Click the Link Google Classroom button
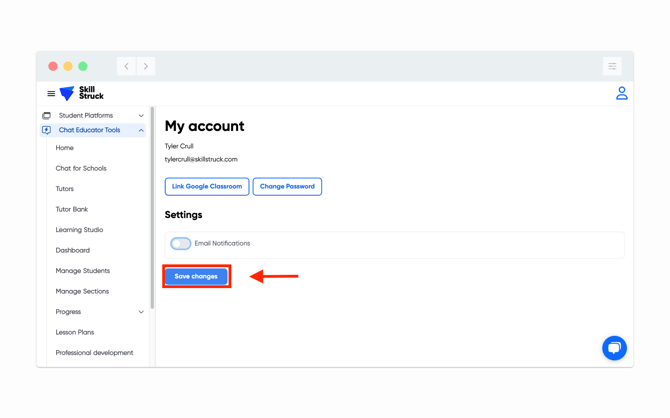Screen dimensions: 670x418 pos(207,186)
